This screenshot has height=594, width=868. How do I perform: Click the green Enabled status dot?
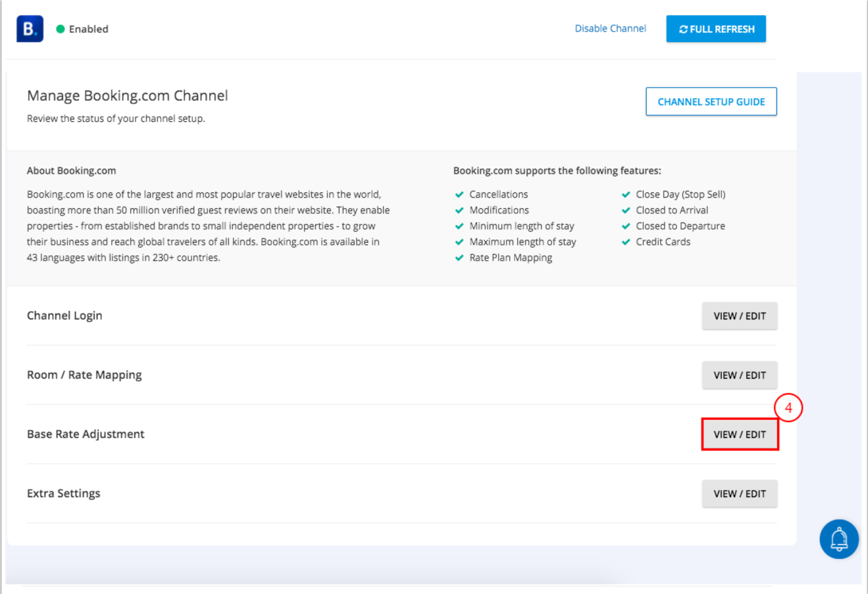tap(61, 29)
